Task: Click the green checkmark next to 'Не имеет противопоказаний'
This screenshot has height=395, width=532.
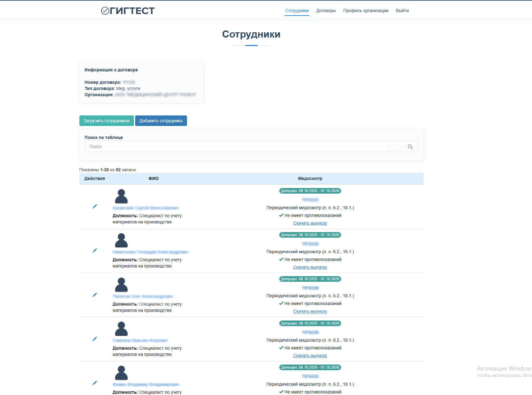Action: tap(282, 215)
